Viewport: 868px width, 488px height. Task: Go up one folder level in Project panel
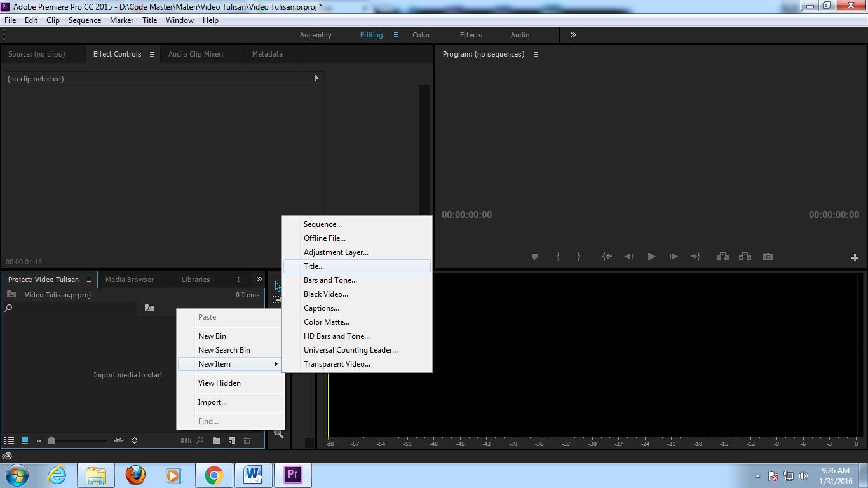click(x=11, y=295)
